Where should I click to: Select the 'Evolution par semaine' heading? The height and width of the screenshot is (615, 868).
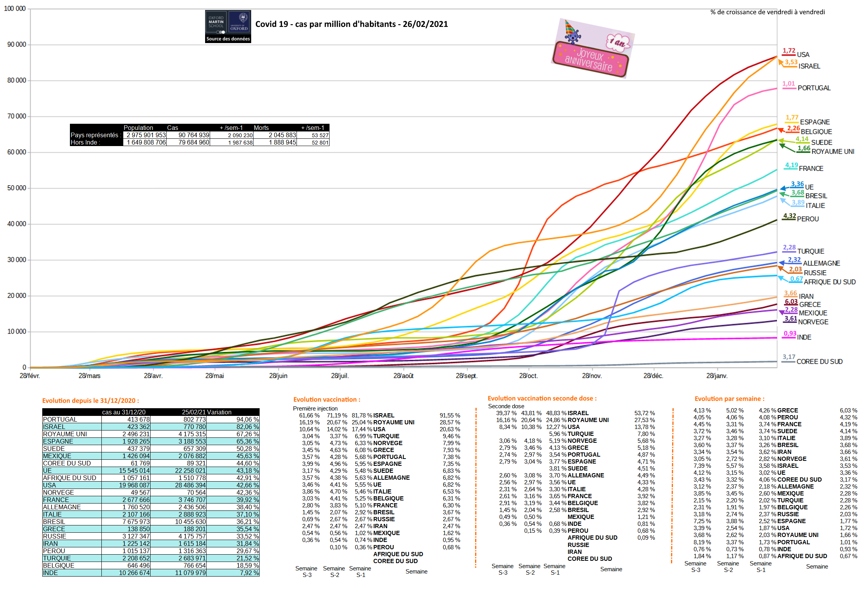tap(729, 399)
